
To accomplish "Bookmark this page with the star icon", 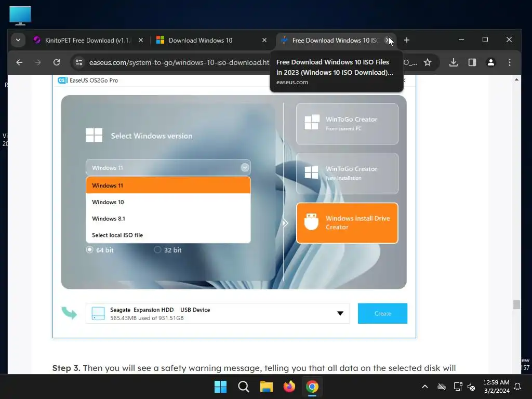I will click(x=428, y=62).
